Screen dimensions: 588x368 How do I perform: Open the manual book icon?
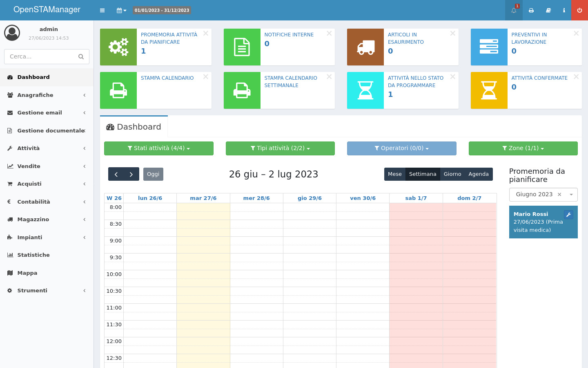click(548, 10)
